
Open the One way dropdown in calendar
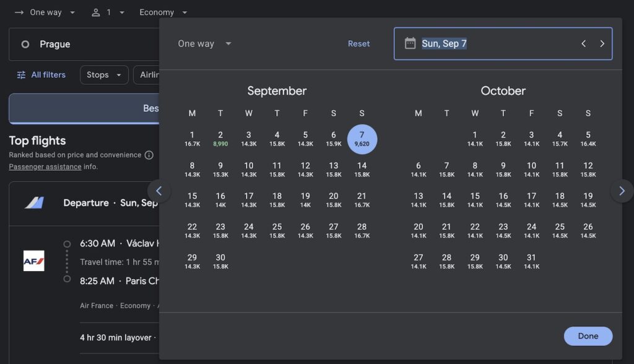click(x=204, y=44)
